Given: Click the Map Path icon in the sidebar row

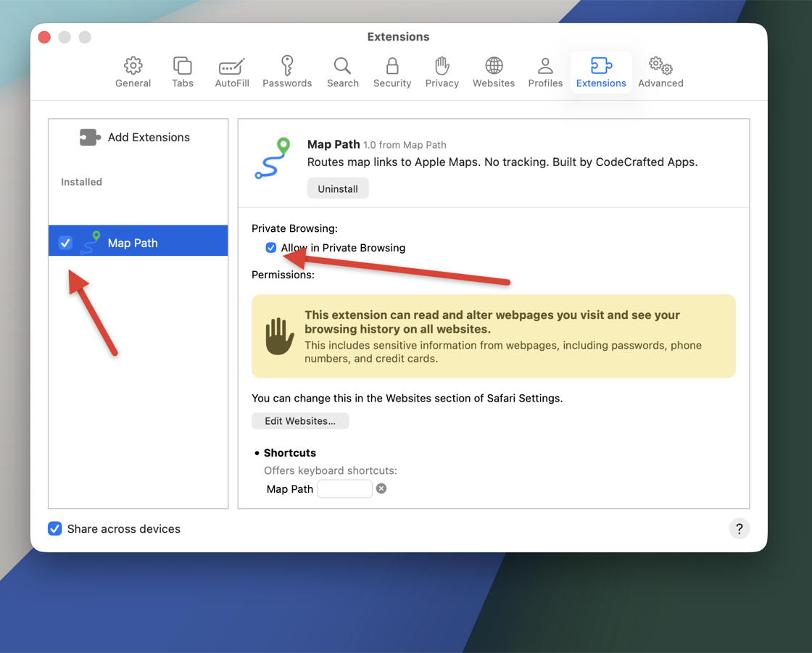Looking at the screenshot, I should [x=91, y=242].
